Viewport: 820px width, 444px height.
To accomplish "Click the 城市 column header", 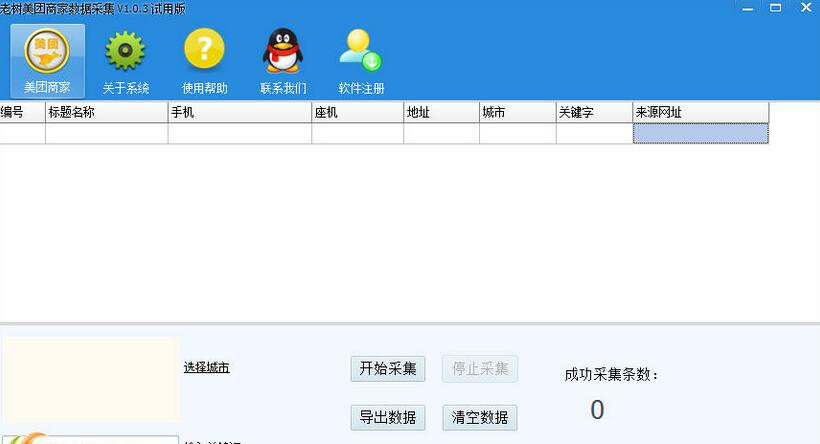I will (518, 112).
